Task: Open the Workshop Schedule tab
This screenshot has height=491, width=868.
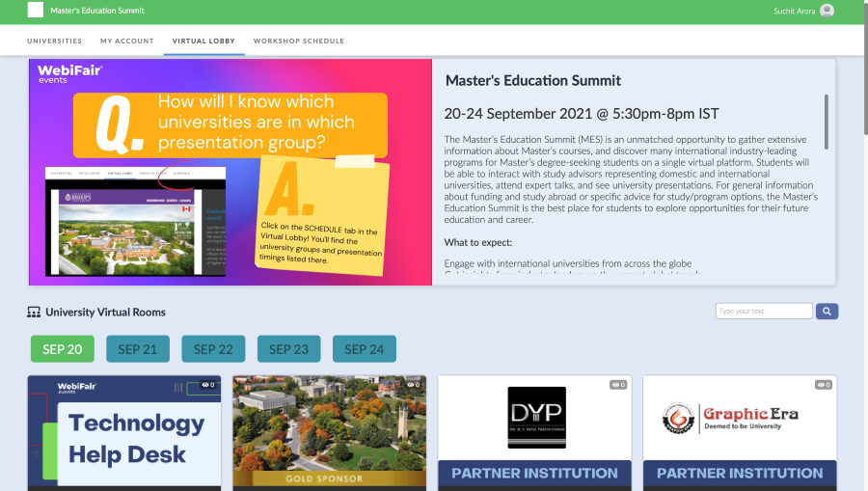Action: tap(299, 41)
